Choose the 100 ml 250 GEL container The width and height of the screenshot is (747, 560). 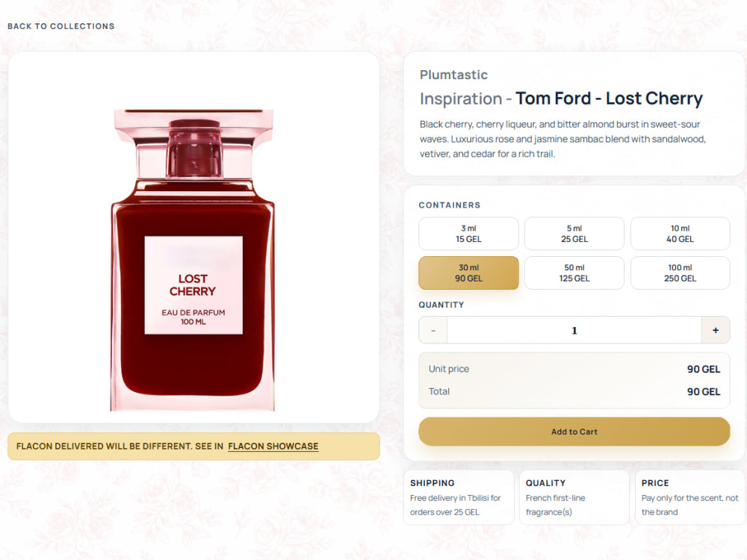pyautogui.click(x=680, y=273)
